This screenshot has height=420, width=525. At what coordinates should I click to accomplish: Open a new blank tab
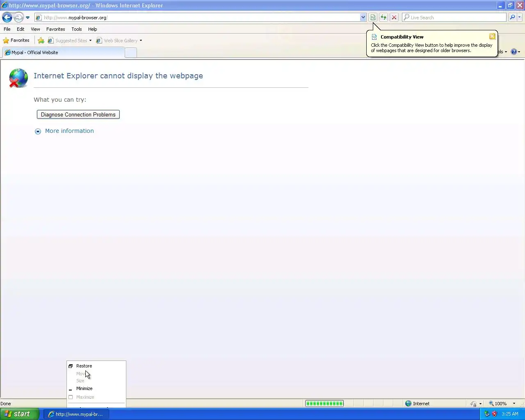[x=130, y=52]
